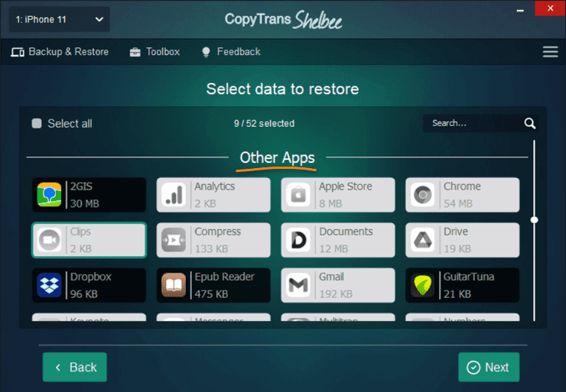Image resolution: width=566 pixels, height=392 pixels.
Task: Toggle the Select all checkbox
Action: [37, 123]
